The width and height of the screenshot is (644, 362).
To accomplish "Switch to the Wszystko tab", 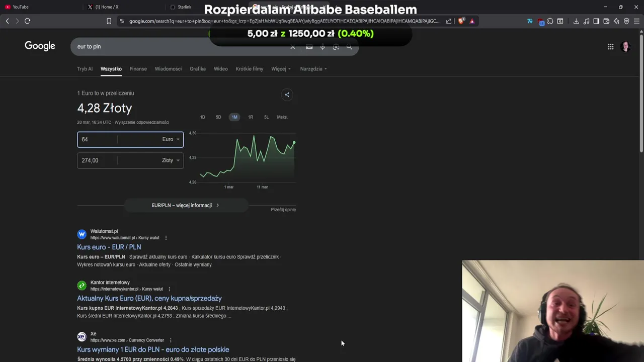I will click(x=111, y=69).
